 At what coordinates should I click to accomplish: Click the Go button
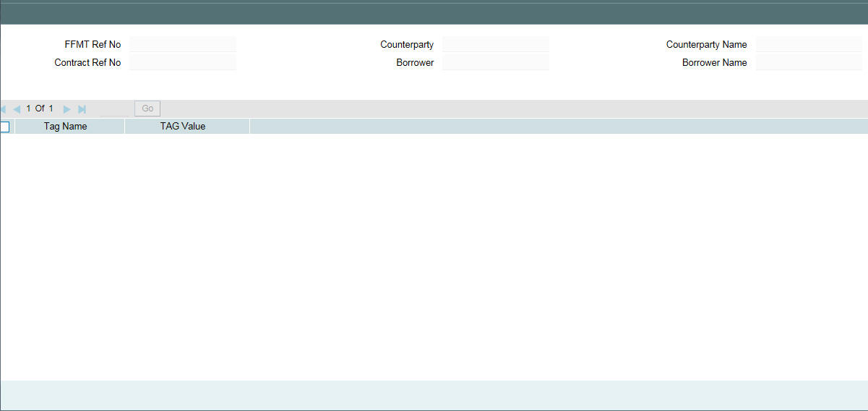tap(147, 109)
